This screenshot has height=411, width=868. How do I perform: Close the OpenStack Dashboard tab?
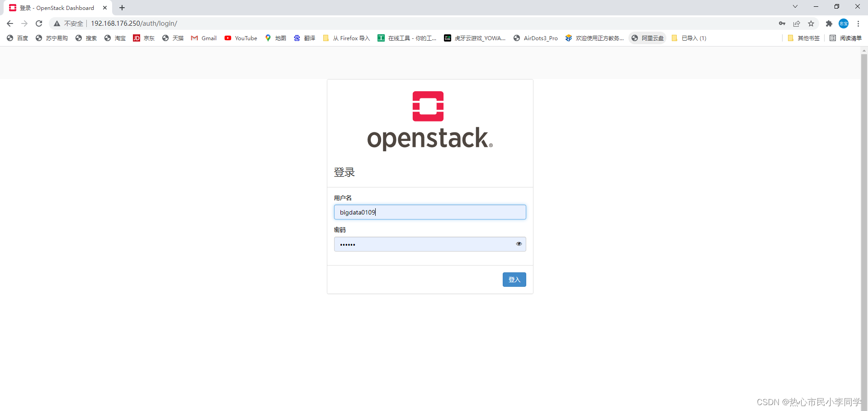tap(105, 8)
